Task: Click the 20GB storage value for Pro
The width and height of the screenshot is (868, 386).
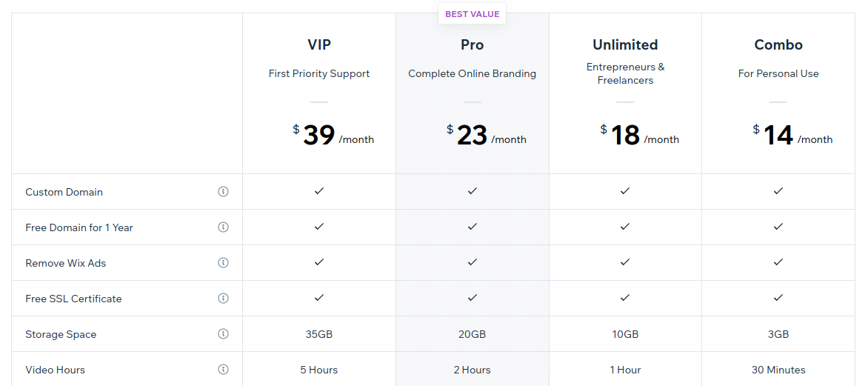Action: [473, 334]
